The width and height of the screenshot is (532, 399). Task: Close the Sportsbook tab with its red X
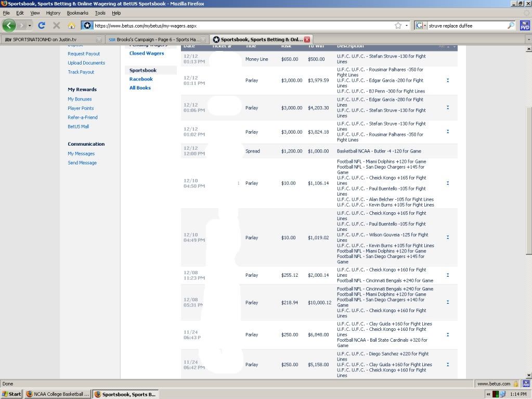tap(307, 40)
